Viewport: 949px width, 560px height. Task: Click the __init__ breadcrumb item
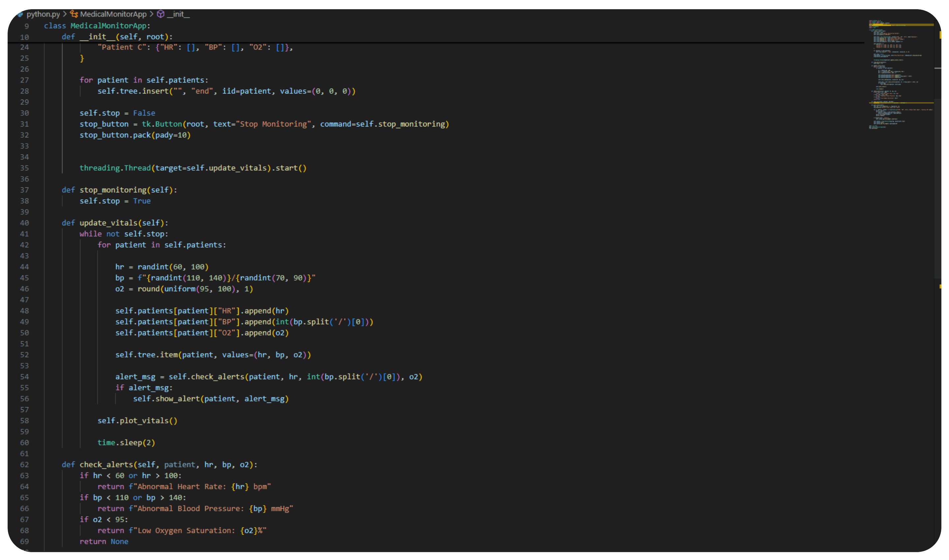click(178, 14)
